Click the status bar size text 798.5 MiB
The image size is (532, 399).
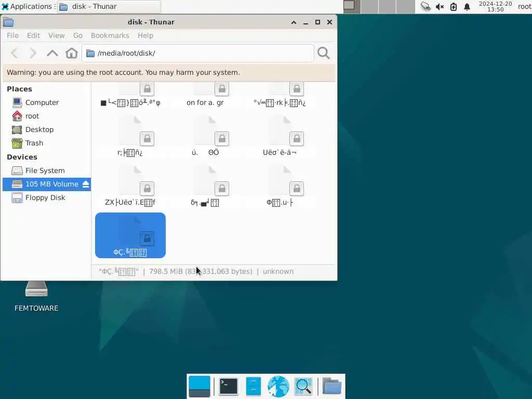pyautogui.click(x=201, y=271)
